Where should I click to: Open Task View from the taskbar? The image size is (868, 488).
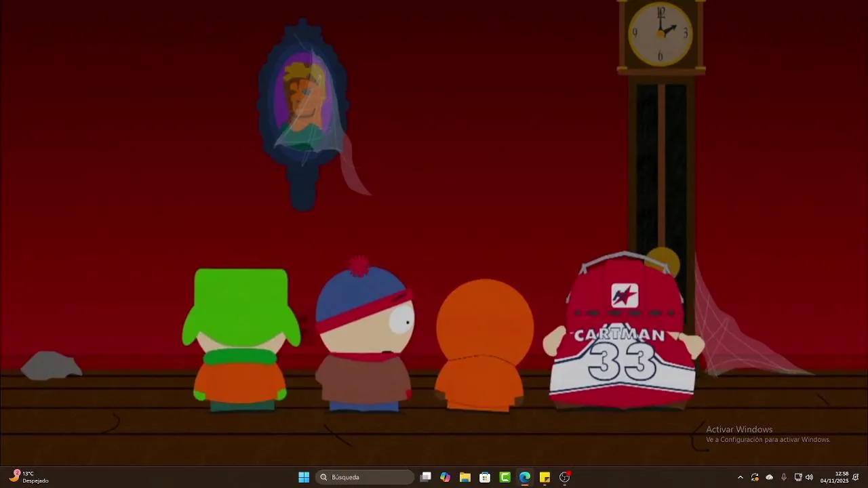426,477
